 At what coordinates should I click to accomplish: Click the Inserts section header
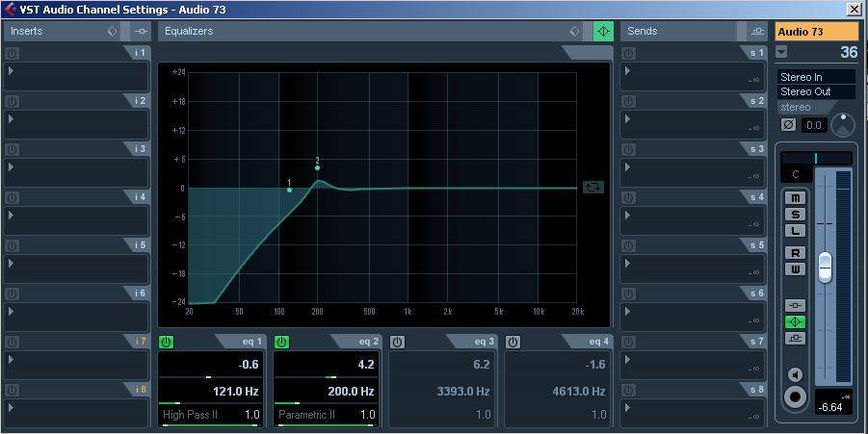(27, 31)
